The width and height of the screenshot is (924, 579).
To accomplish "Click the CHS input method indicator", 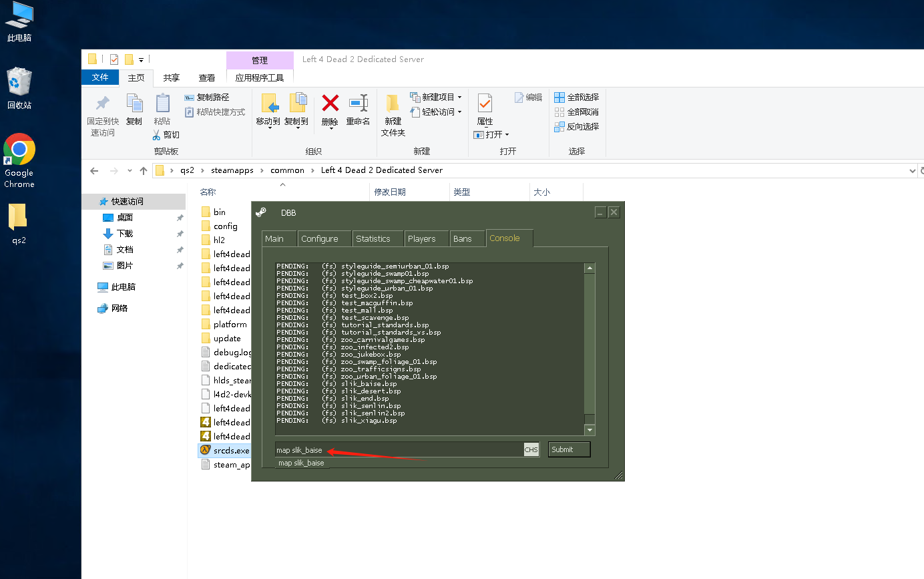I will pyautogui.click(x=531, y=449).
